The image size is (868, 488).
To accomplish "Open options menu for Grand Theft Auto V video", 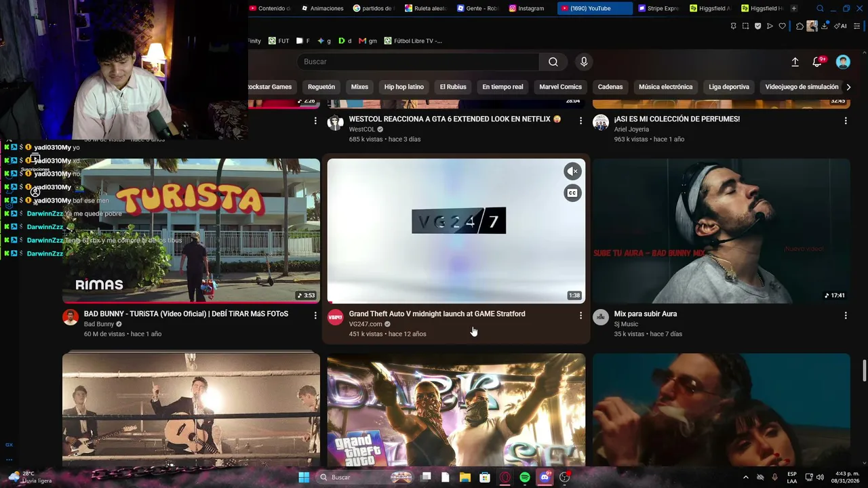I will click(580, 315).
